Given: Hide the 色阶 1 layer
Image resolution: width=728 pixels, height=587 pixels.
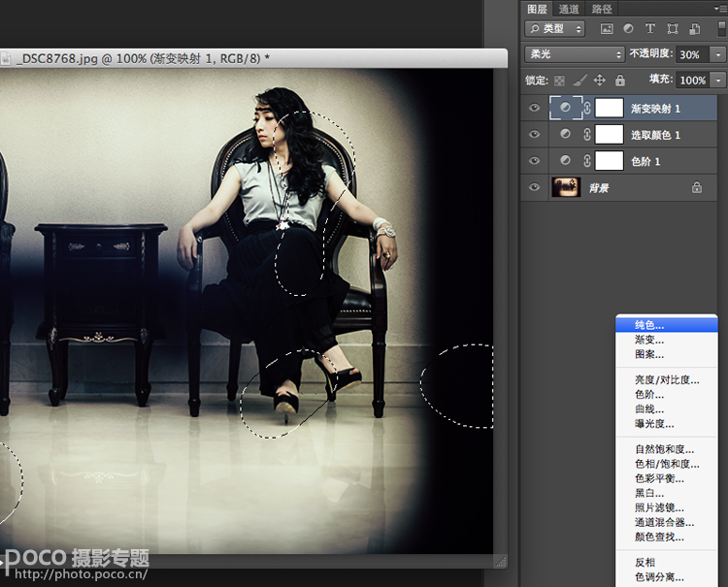Looking at the screenshot, I should point(535,161).
